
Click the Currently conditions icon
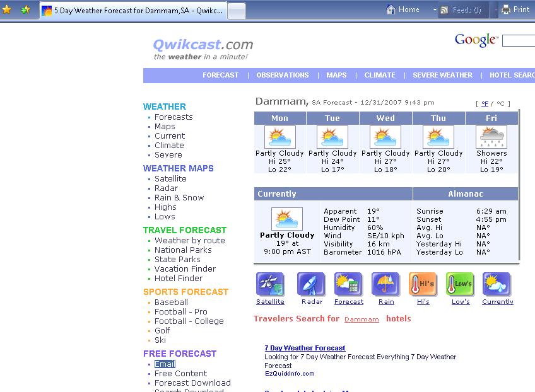tap(497, 285)
